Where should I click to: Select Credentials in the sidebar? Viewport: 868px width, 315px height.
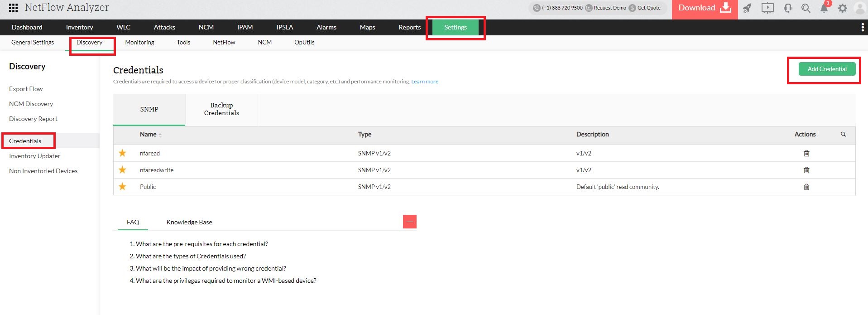tap(25, 141)
